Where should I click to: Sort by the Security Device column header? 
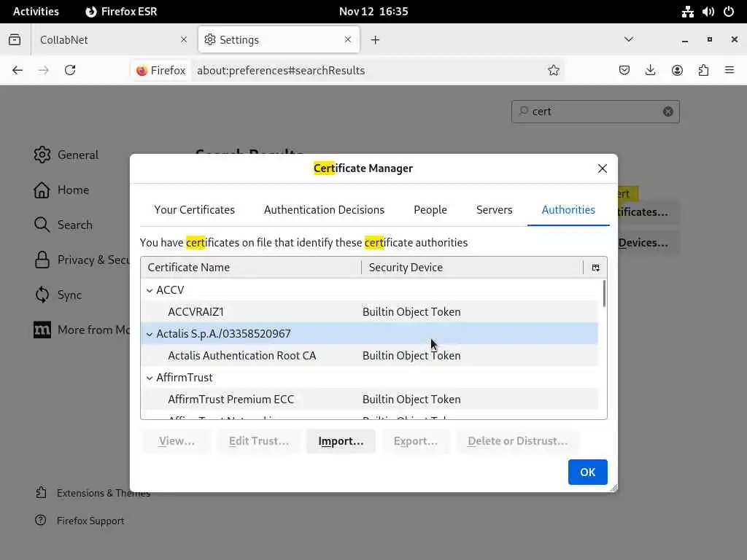pos(472,268)
